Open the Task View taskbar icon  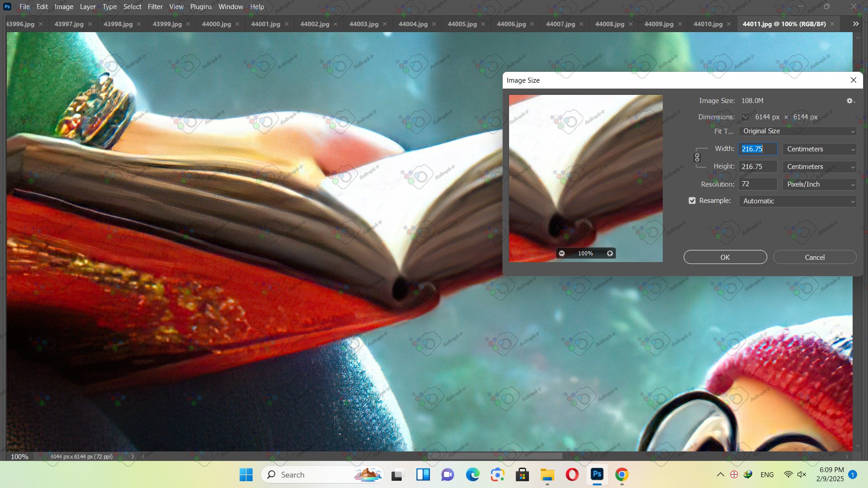[x=397, y=475]
